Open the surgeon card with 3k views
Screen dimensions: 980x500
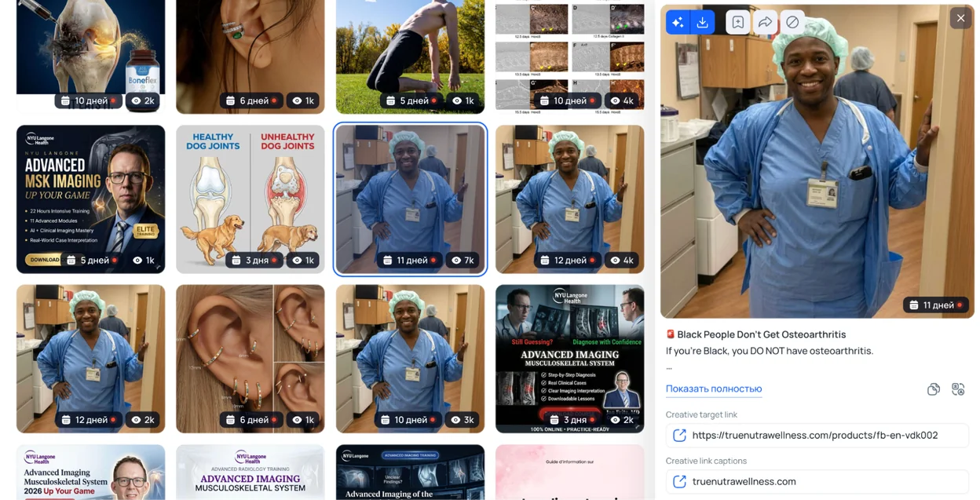pos(410,359)
